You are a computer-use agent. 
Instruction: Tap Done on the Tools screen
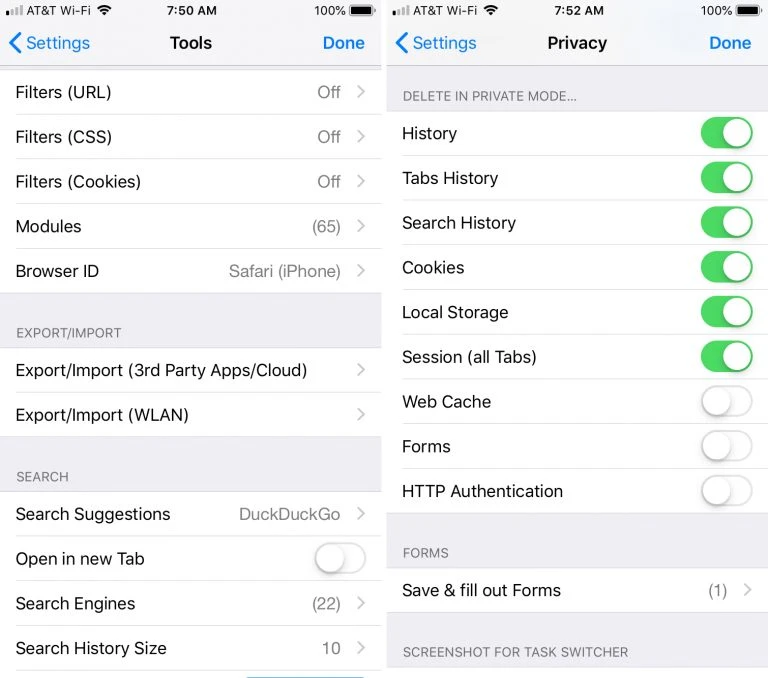click(x=343, y=43)
